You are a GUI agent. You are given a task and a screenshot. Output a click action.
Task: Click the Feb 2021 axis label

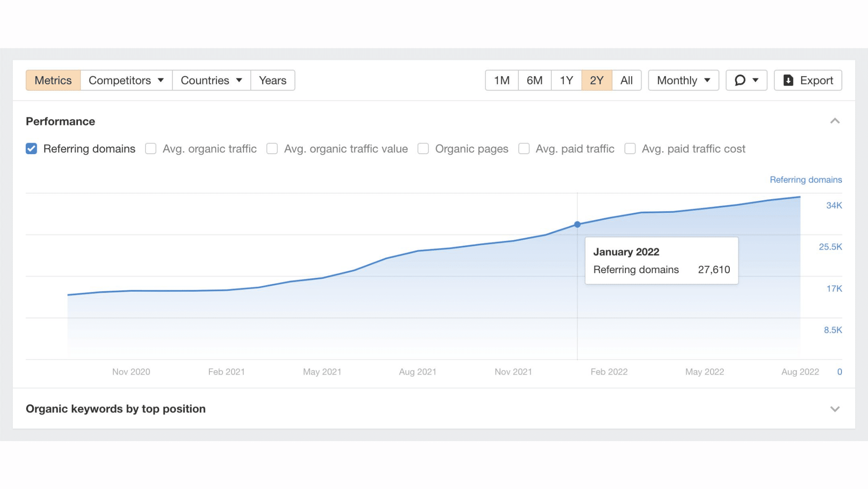coord(226,372)
